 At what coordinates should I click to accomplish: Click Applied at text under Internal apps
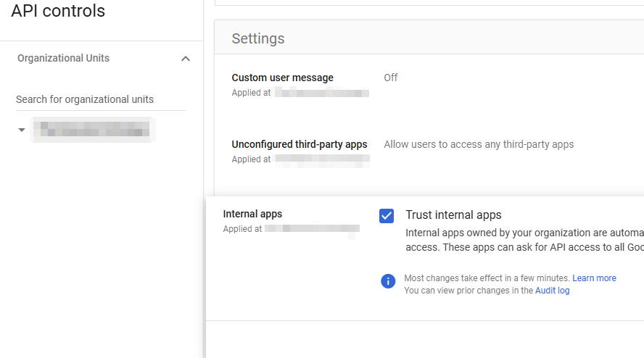coord(242,229)
